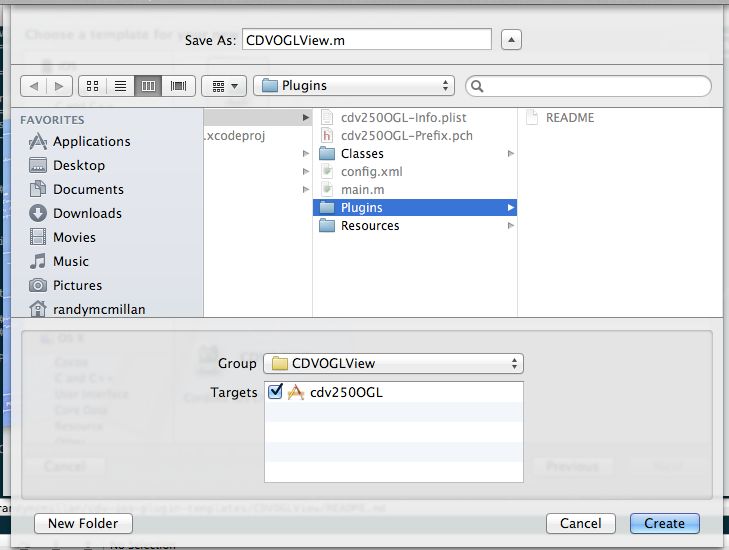The height and width of the screenshot is (550, 729).
Task: Open the Group CDVOGLView dropdown
Action: pos(393,364)
